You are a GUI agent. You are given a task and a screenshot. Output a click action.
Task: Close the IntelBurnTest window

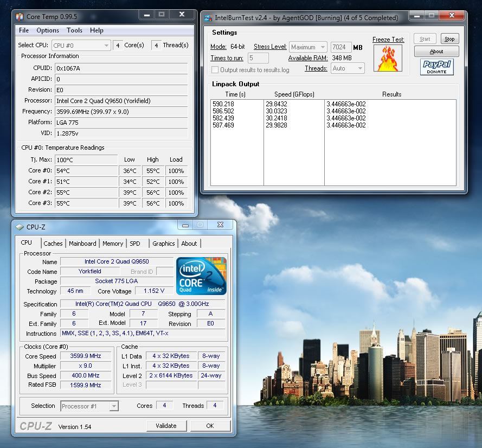(x=452, y=15)
